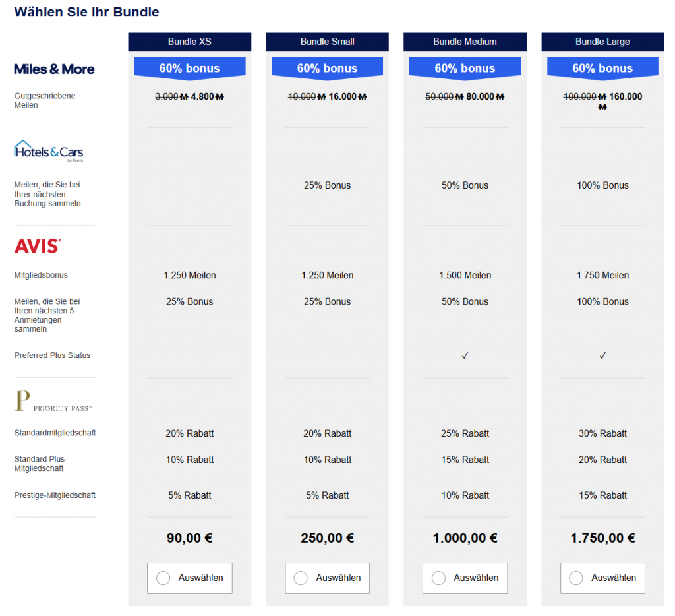Click the 1.000,00 € price
This screenshot has height=616, width=675.
465,538
